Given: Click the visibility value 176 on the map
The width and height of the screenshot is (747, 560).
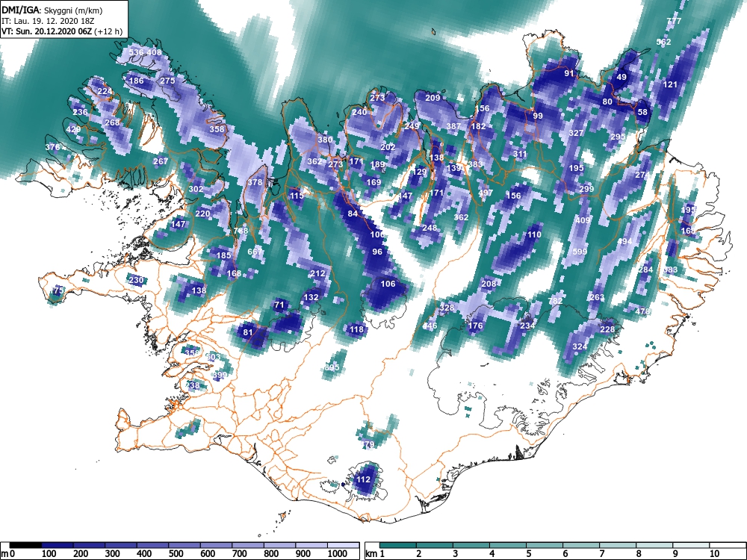Looking at the screenshot, I should tap(475, 326).
